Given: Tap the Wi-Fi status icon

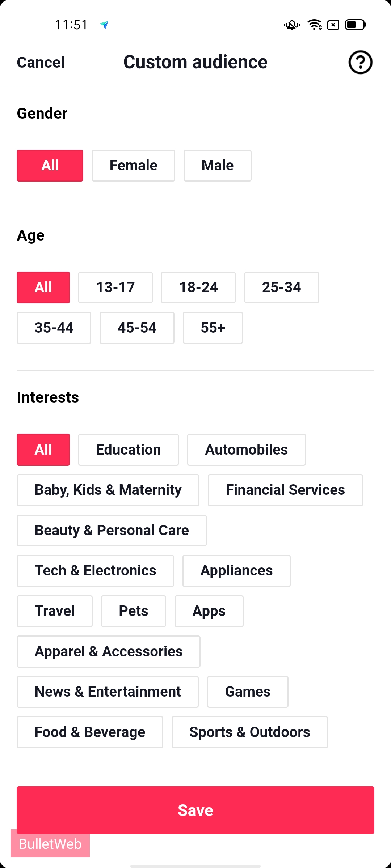Looking at the screenshot, I should (x=315, y=25).
